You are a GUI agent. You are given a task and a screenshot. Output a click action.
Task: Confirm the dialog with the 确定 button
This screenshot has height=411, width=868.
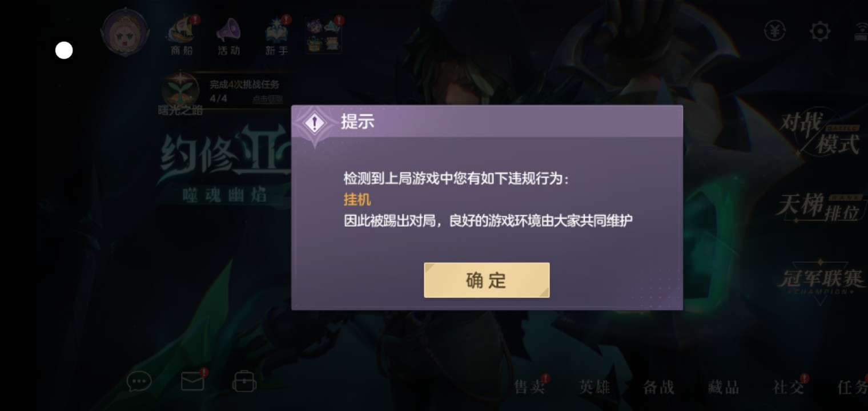pyautogui.click(x=487, y=280)
